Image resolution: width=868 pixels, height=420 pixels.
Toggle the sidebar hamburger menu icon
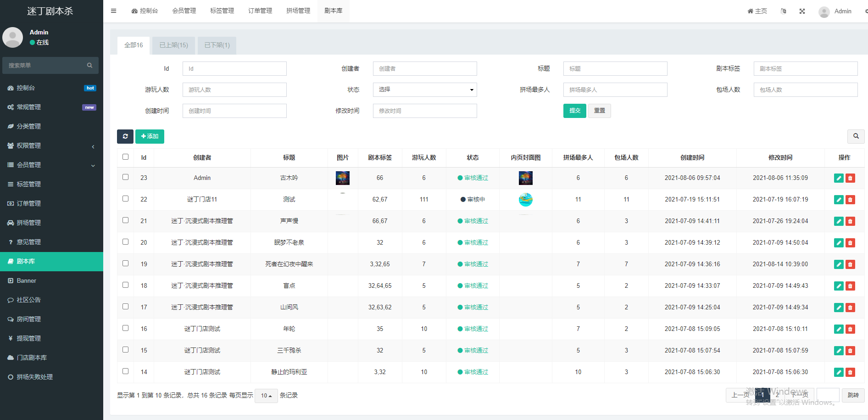pos(113,11)
